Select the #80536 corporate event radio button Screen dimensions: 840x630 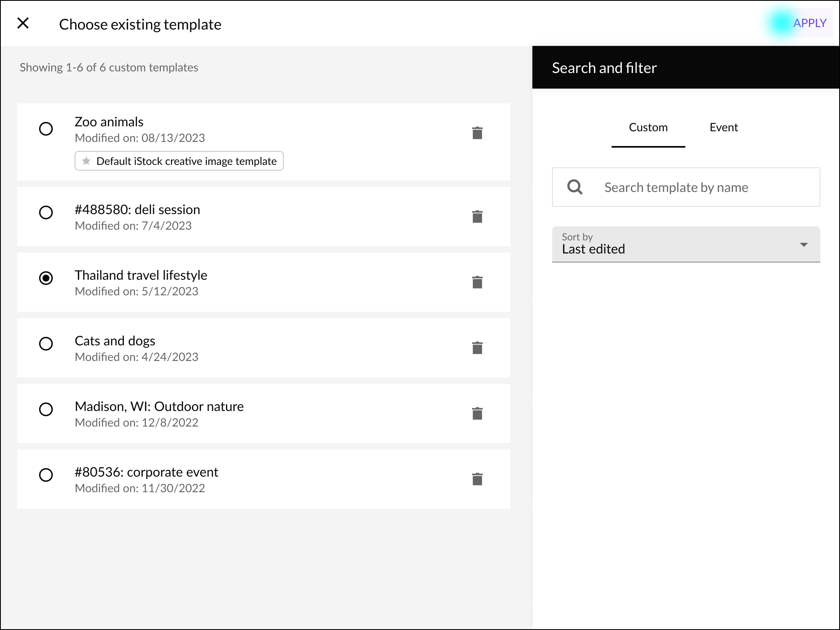(x=46, y=475)
